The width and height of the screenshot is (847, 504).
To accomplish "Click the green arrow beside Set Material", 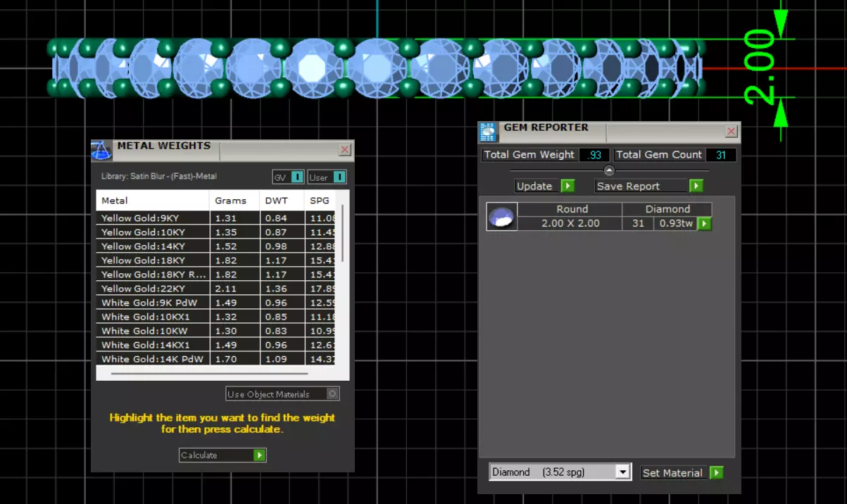I will pyautogui.click(x=716, y=472).
